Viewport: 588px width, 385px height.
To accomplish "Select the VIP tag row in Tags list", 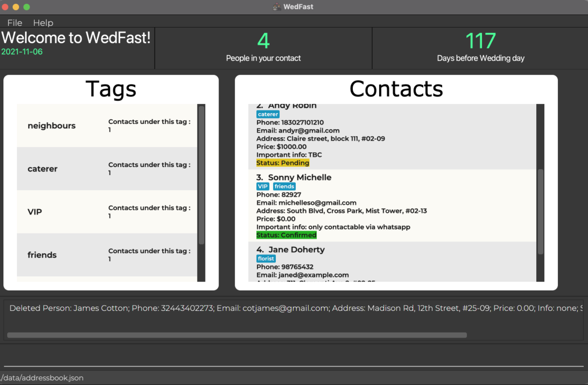I will [107, 212].
